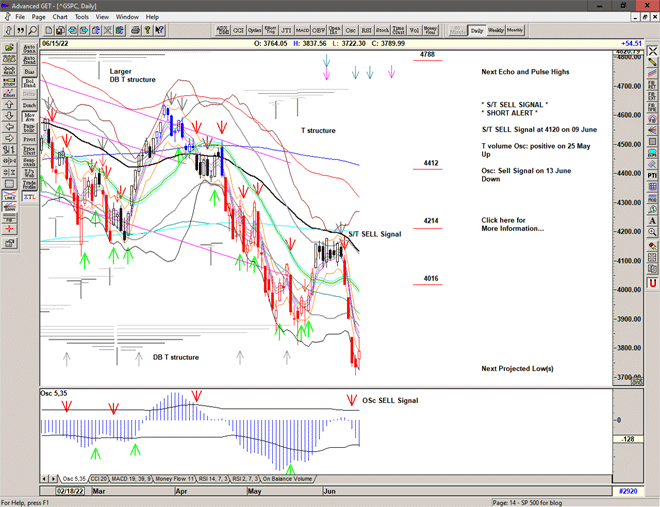Viewport: 660px width, 507px height.
Task: Click the RSI toolbar button
Action: tap(365, 30)
